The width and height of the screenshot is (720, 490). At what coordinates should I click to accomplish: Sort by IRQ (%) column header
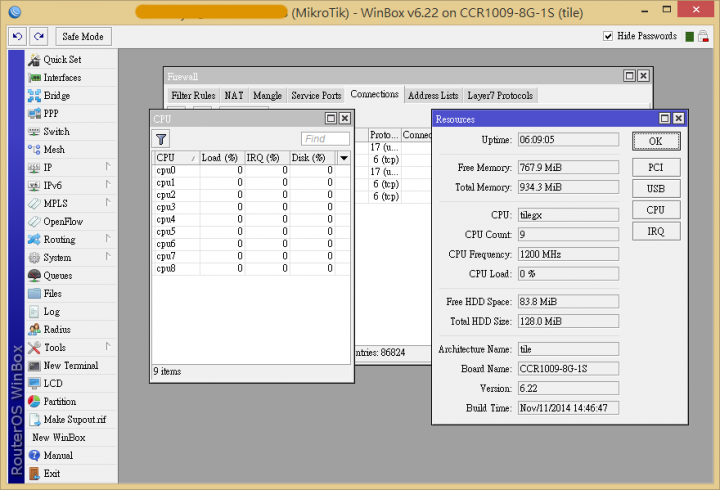(266, 158)
